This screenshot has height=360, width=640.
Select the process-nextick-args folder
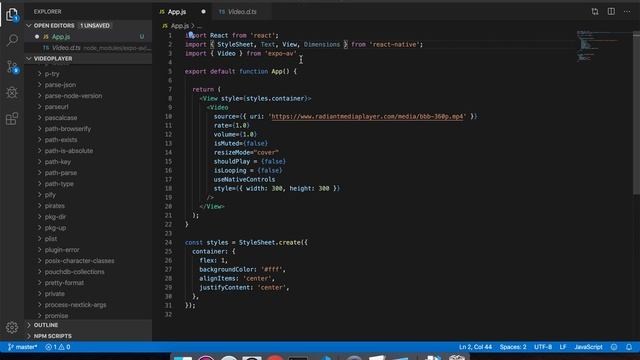88,305
